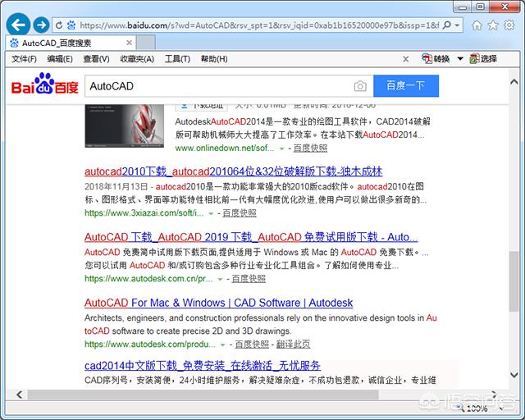
Task: Expand dropdown arrow after www.onlinedown.net URL
Action: tap(281, 148)
